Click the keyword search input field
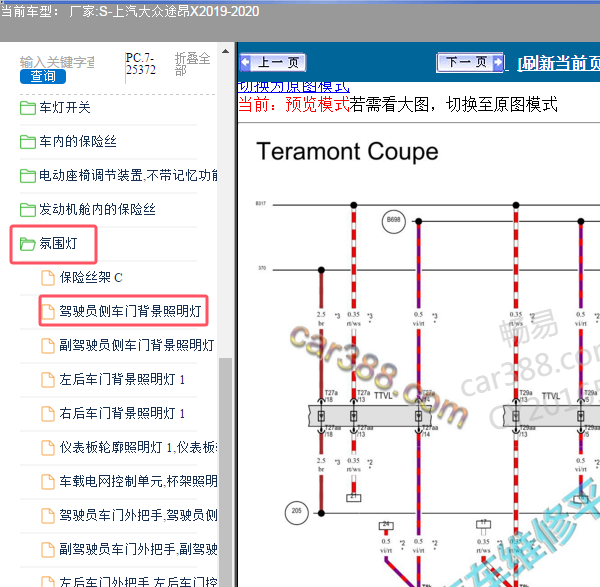Screen dimensions: 600x587 (x=57, y=62)
